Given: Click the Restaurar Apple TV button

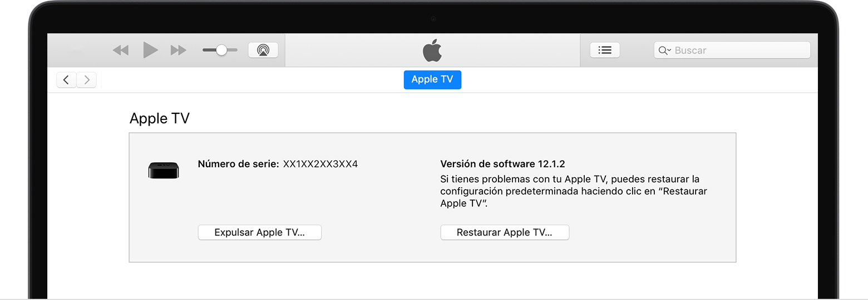Looking at the screenshot, I should point(505,232).
